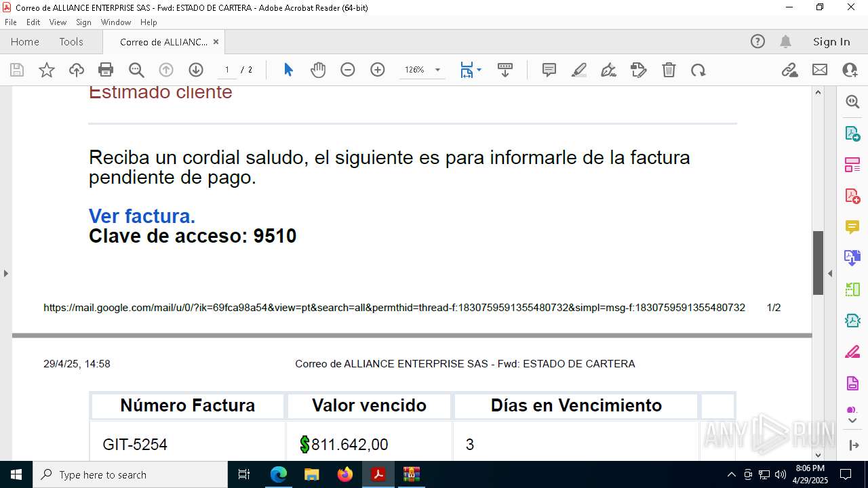This screenshot has width=868, height=488.
Task: Open the search enhance tool in the right pane
Action: (852, 102)
